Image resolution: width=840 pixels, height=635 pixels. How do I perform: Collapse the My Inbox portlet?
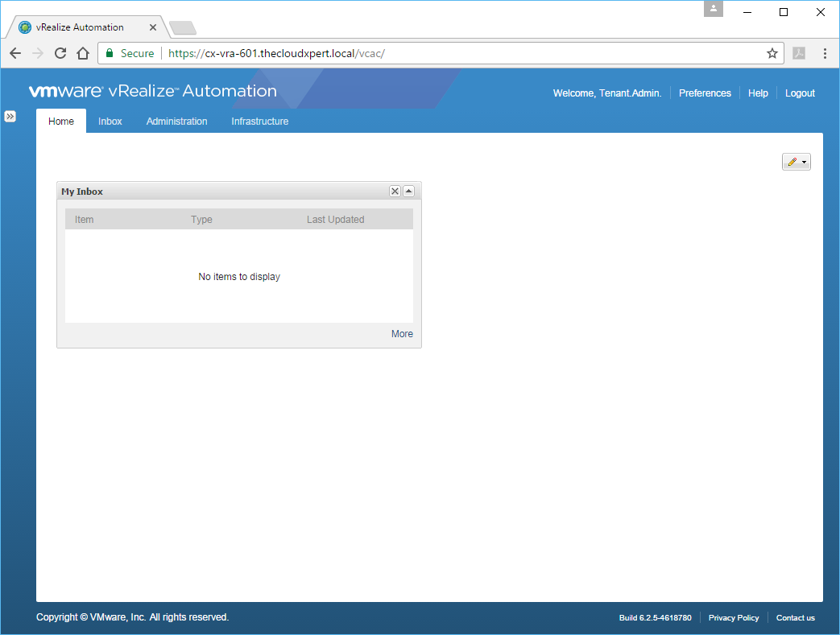[x=408, y=192]
